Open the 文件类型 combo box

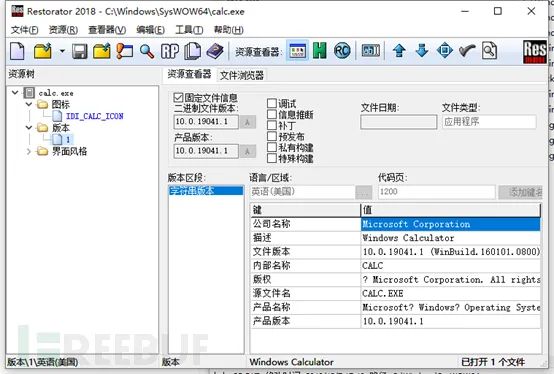(489, 122)
